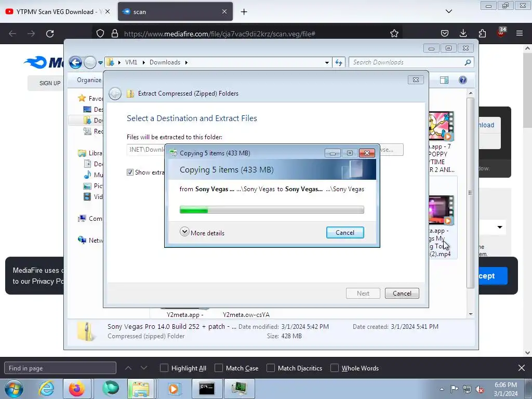Open command prompt taskbar button
532x399 pixels.
pyautogui.click(x=207, y=389)
